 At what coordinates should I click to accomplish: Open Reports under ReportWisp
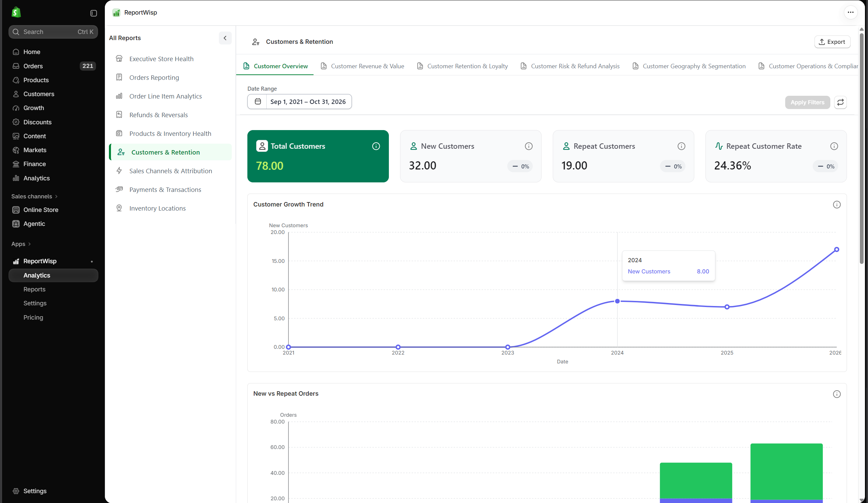[x=35, y=289]
